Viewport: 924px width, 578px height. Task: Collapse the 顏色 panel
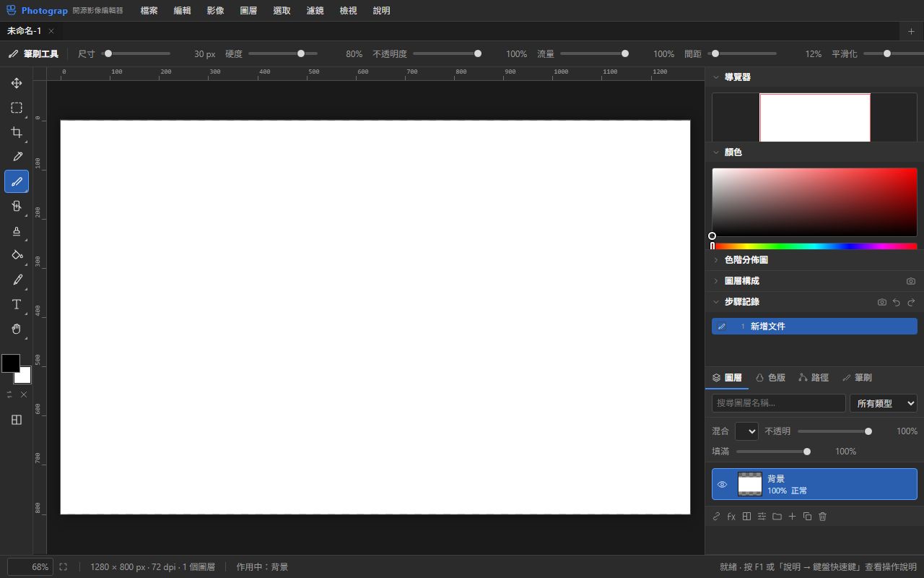pyautogui.click(x=716, y=152)
